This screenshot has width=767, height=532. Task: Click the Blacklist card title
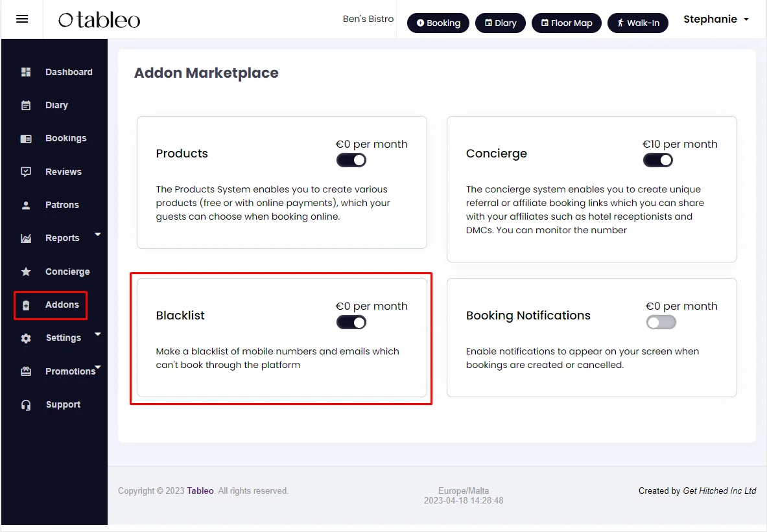[180, 316]
